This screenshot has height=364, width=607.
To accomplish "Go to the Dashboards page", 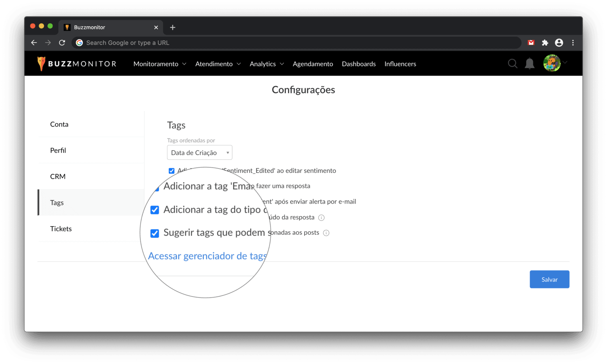I will [359, 64].
